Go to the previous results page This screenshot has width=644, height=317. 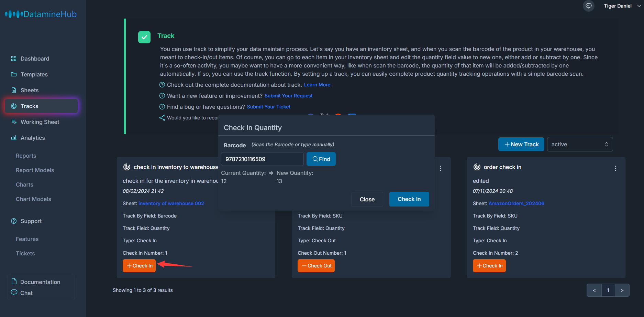[x=594, y=290]
